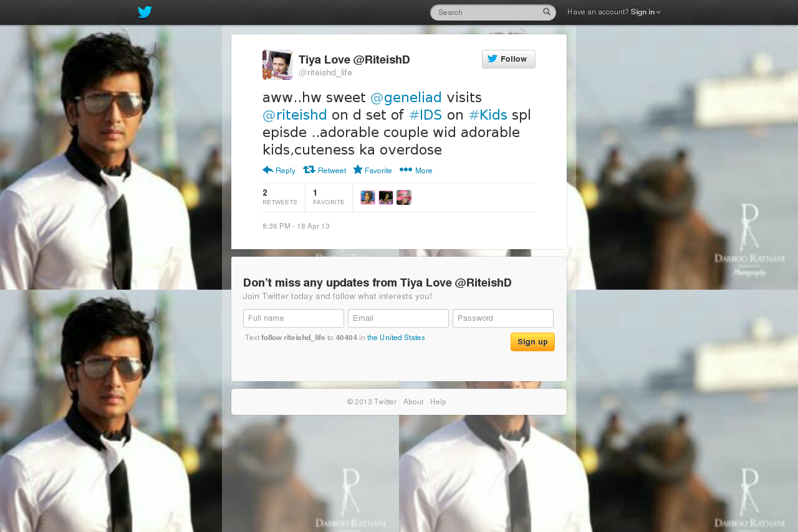
Task: Expand the Sign in dropdown
Action: coord(645,12)
